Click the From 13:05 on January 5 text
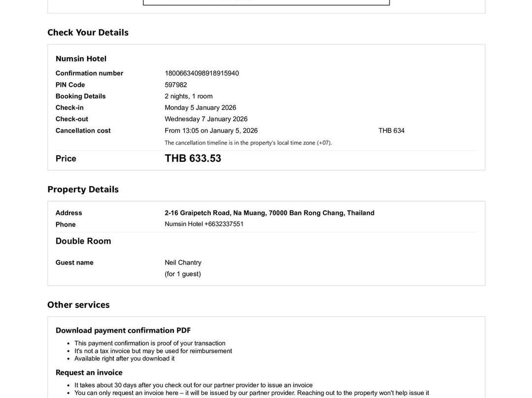 point(211,131)
